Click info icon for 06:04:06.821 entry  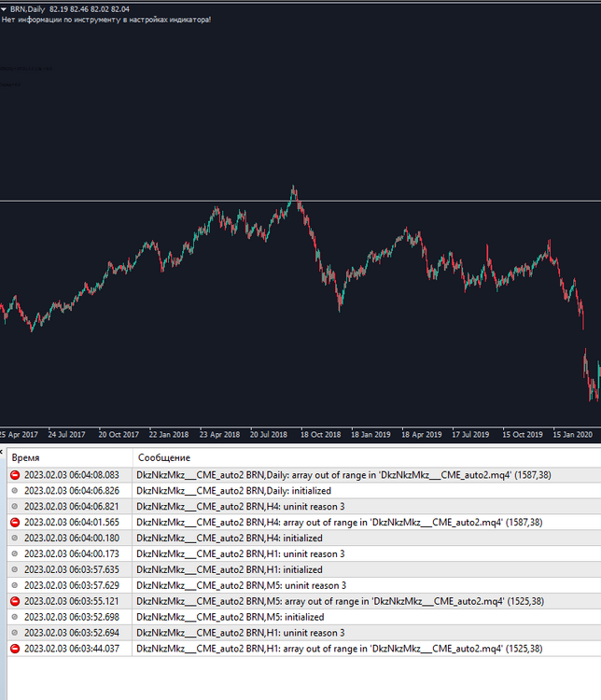coord(15,507)
